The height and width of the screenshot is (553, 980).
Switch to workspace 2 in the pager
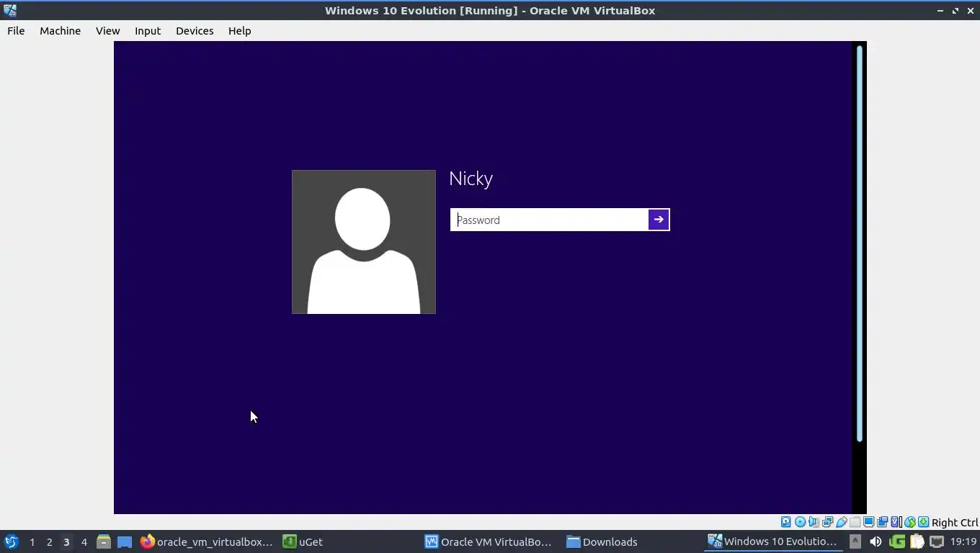(x=49, y=541)
